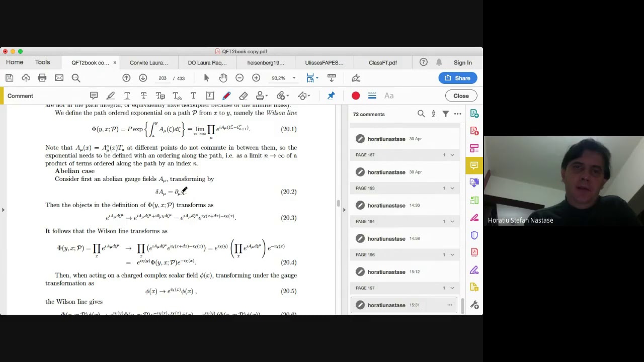Open heisenberg19 document tab
The image size is (644, 362).
click(x=266, y=63)
